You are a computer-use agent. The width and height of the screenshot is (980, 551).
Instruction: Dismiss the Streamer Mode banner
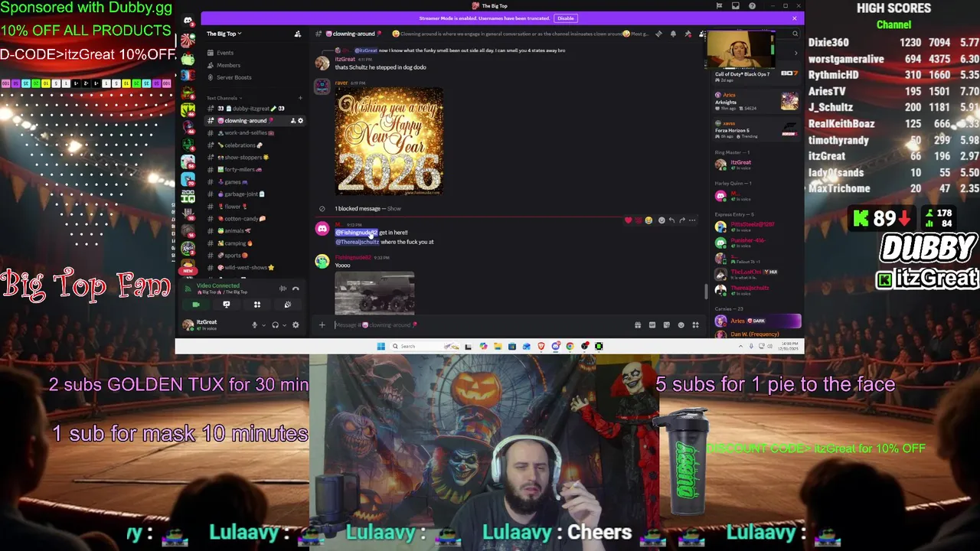click(x=794, y=18)
